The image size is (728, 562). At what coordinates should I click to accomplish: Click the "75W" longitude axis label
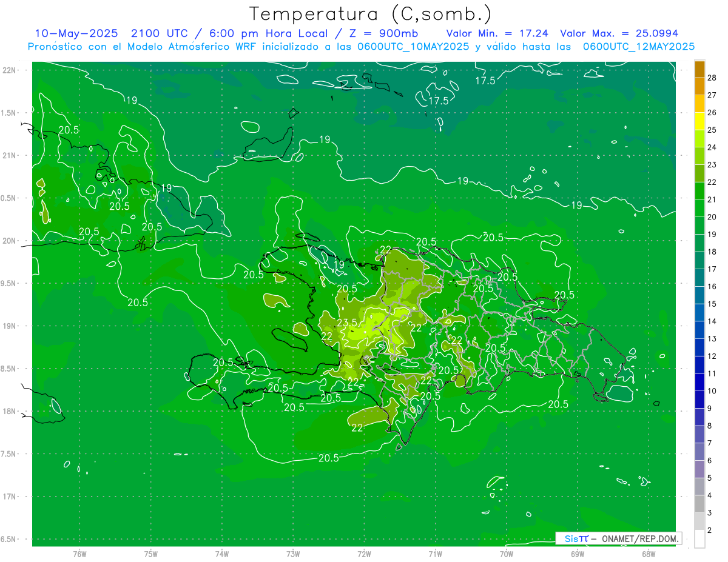point(150,554)
